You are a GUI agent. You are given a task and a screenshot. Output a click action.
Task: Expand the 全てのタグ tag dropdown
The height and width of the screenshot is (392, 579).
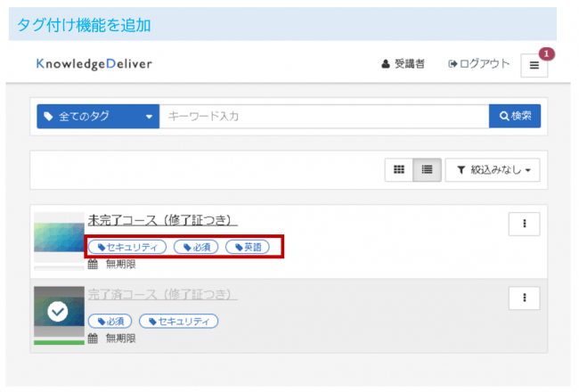(x=98, y=117)
